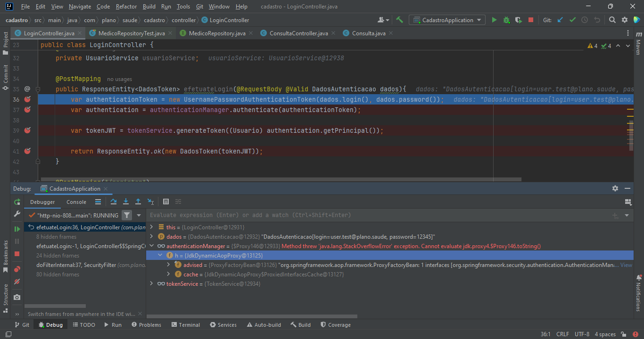
Task: Toggle Mute Breakpoints in debug sidebar
Action: click(x=17, y=282)
